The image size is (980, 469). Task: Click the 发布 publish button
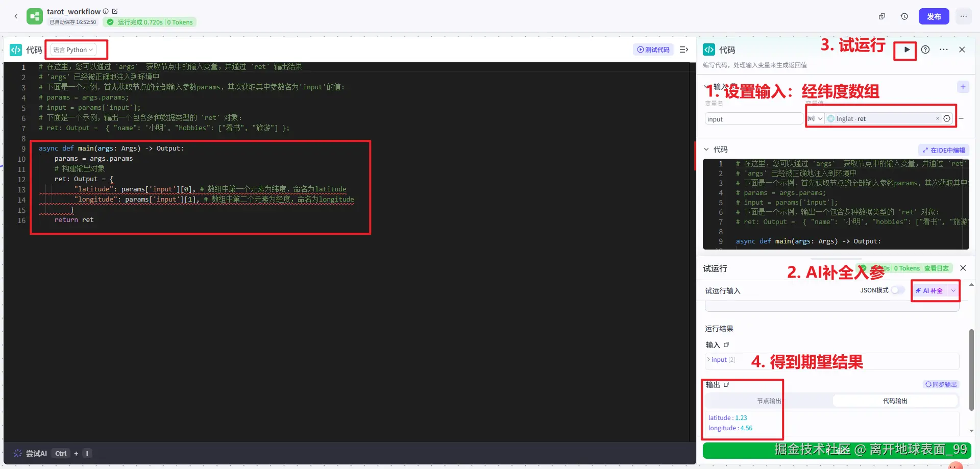934,16
